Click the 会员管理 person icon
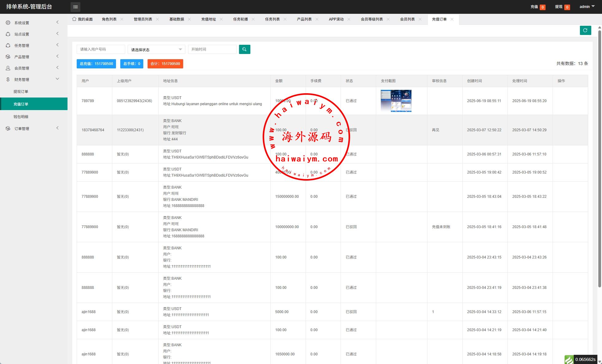The height and width of the screenshot is (364, 602). 8,68
